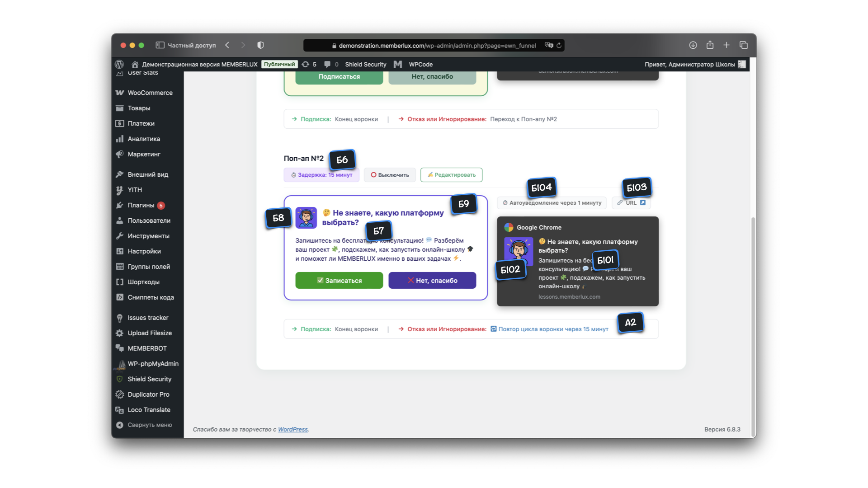Click the Safari share icon
The width and height of the screenshot is (868, 488).
(710, 45)
